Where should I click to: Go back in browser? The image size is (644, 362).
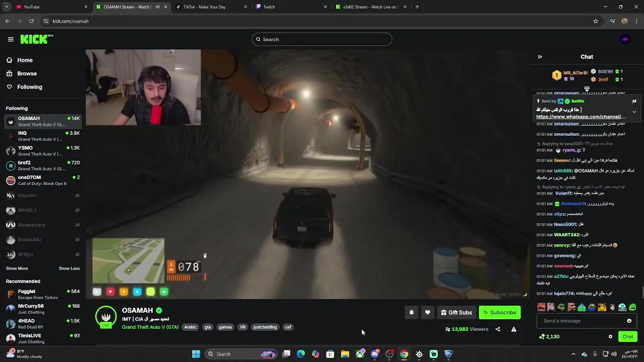(x=8, y=21)
